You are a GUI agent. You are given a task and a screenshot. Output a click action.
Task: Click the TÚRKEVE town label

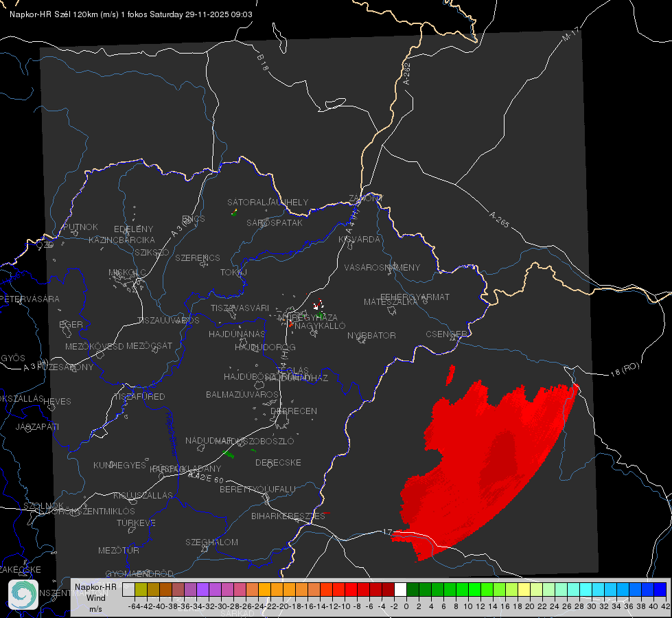137,523
